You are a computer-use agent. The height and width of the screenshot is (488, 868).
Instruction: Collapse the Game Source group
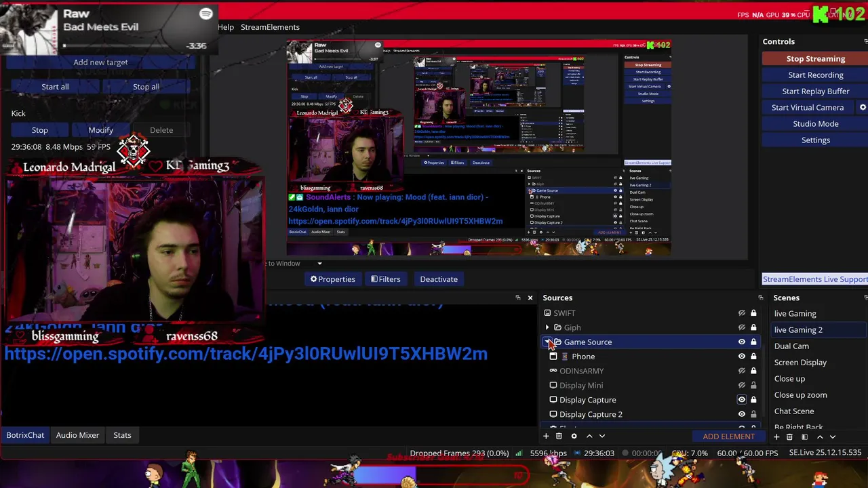click(x=547, y=342)
